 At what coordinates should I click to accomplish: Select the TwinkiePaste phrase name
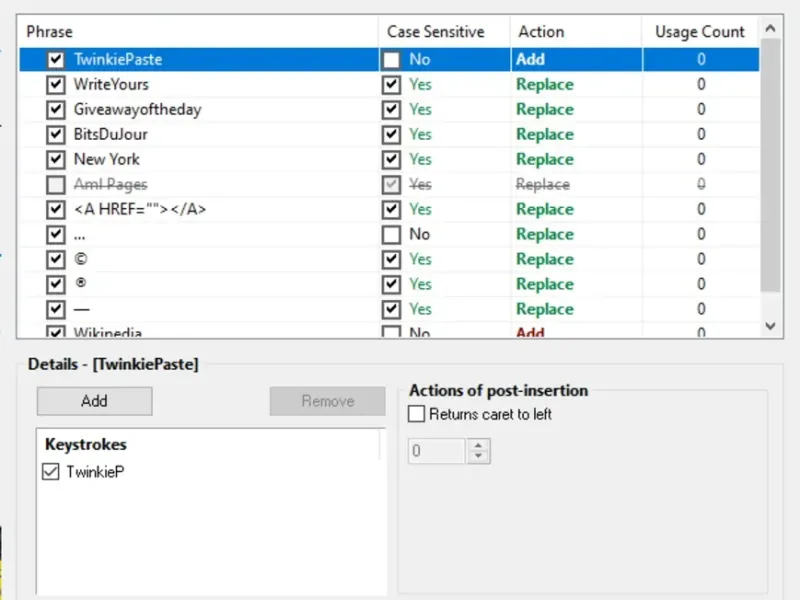118,60
